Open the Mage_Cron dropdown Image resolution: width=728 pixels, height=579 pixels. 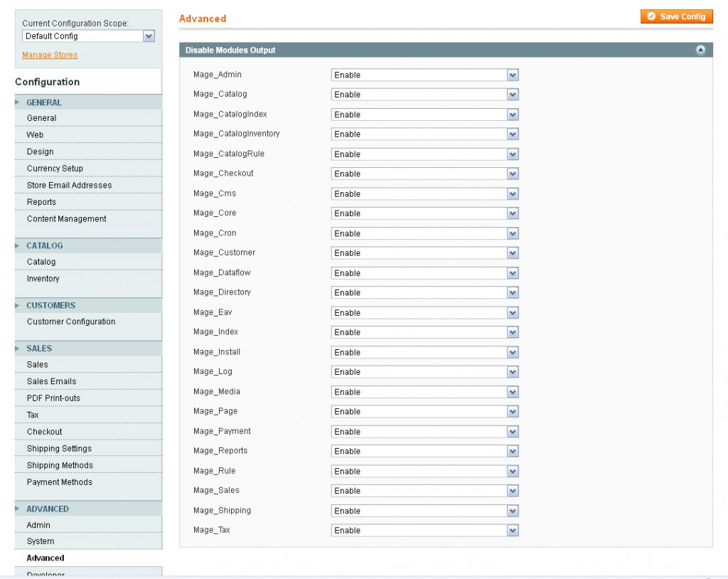pyautogui.click(x=424, y=233)
